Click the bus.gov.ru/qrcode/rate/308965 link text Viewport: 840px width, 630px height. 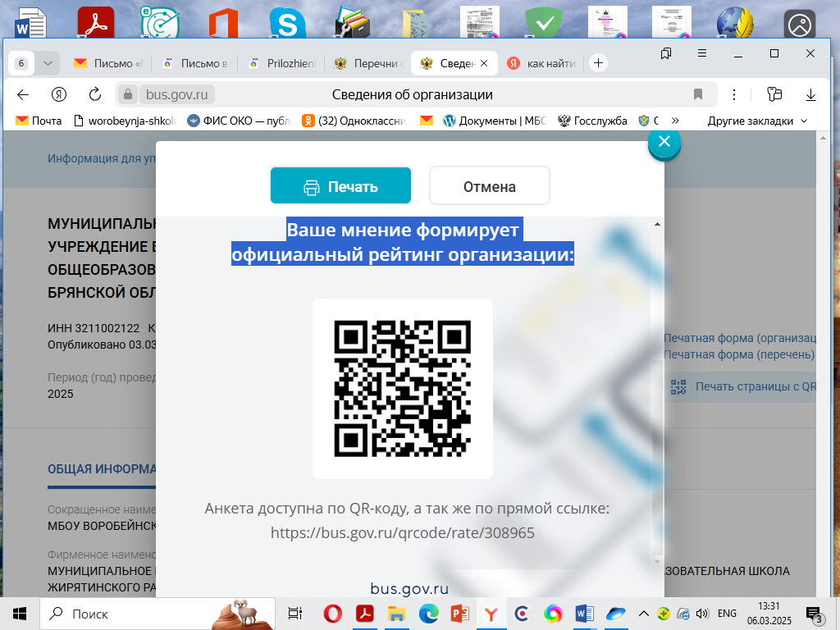point(402,533)
